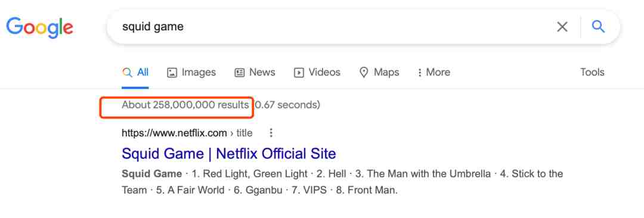The image size is (644, 218).
Task: Click the About 258,000,000 results text
Action: [185, 105]
